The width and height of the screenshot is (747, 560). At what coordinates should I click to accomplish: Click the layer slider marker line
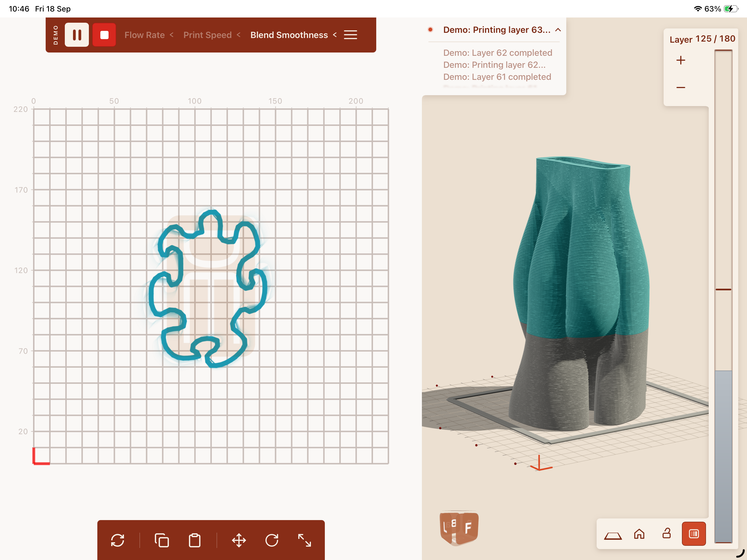[x=723, y=290]
